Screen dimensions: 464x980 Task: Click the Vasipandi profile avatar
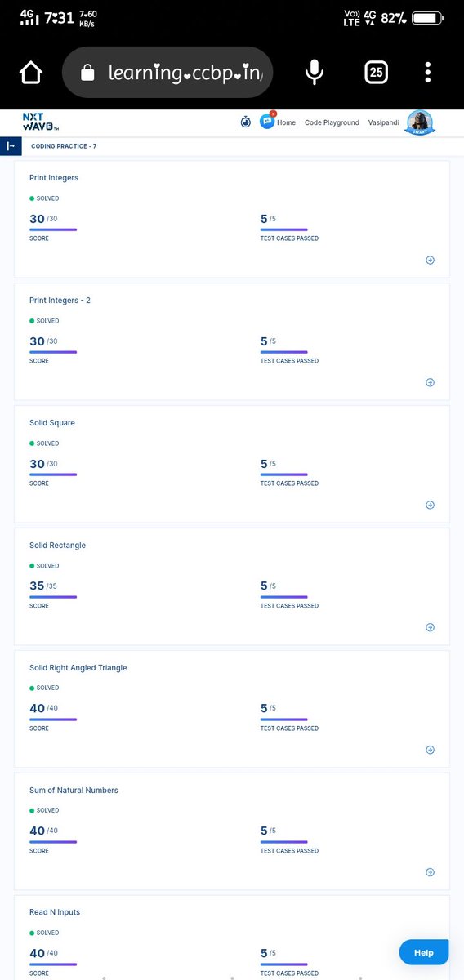click(420, 122)
